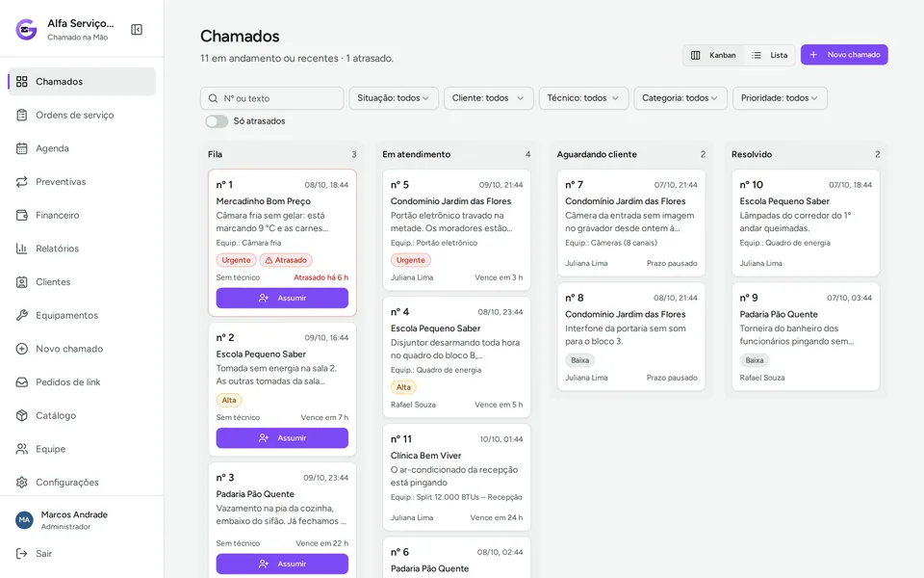
Task: Assumir ticket nº 2 Escola Pequeno Saber
Action: coord(282,438)
